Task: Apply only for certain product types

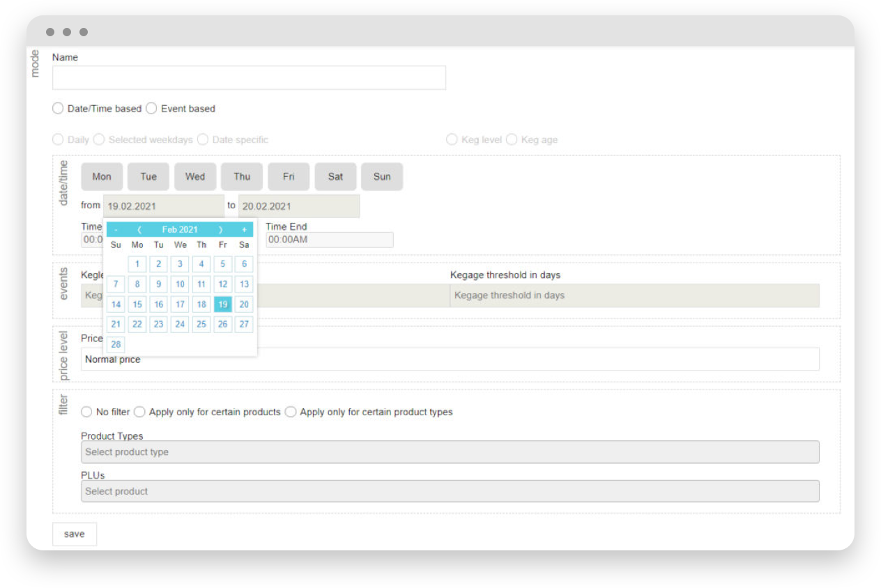Action: tap(291, 412)
